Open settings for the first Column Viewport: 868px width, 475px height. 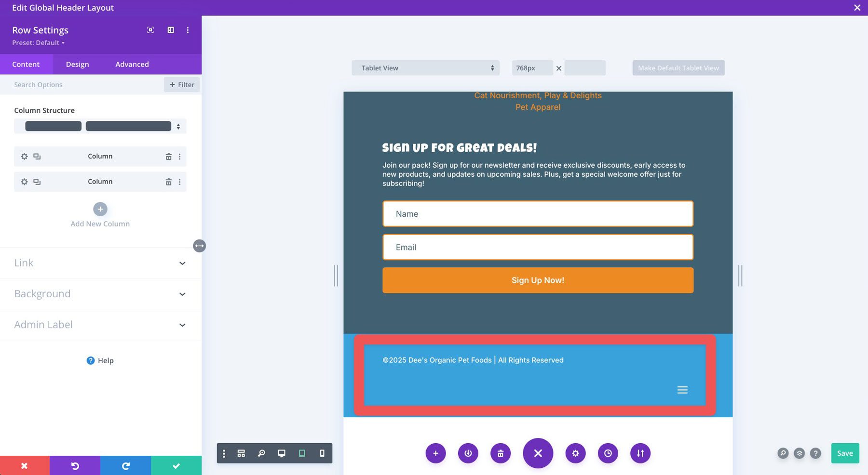point(24,156)
